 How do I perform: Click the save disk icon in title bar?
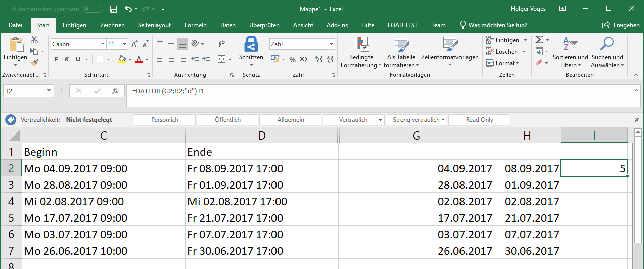(114, 9)
